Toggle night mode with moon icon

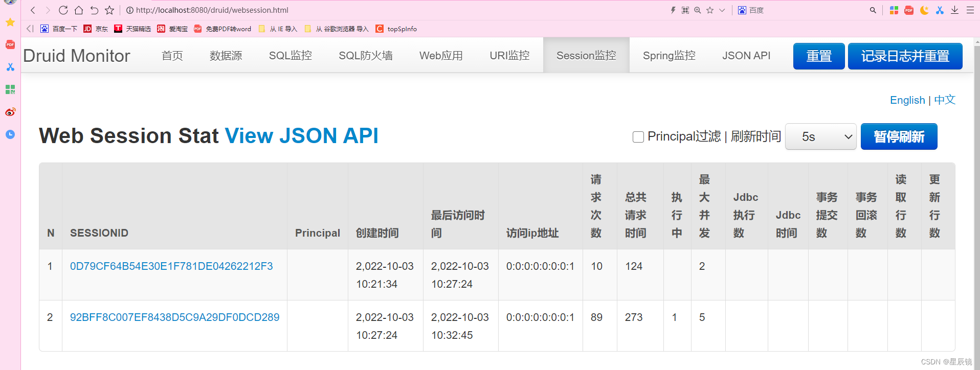click(x=924, y=10)
